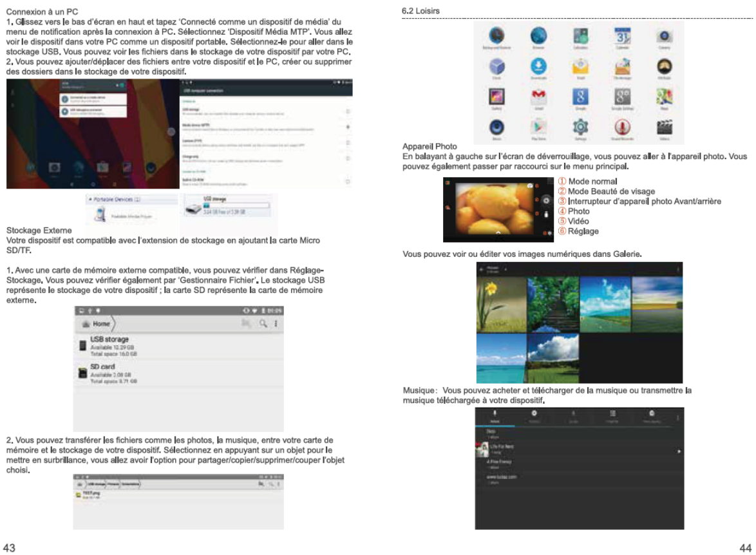Image resolution: width=756 pixels, height=555 pixels.
Task: Click the USB storage drive capacity bar
Action: 236,206
